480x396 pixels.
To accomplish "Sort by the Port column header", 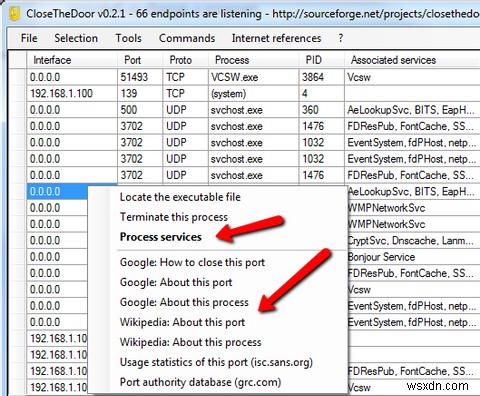I will [x=140, y=60].
